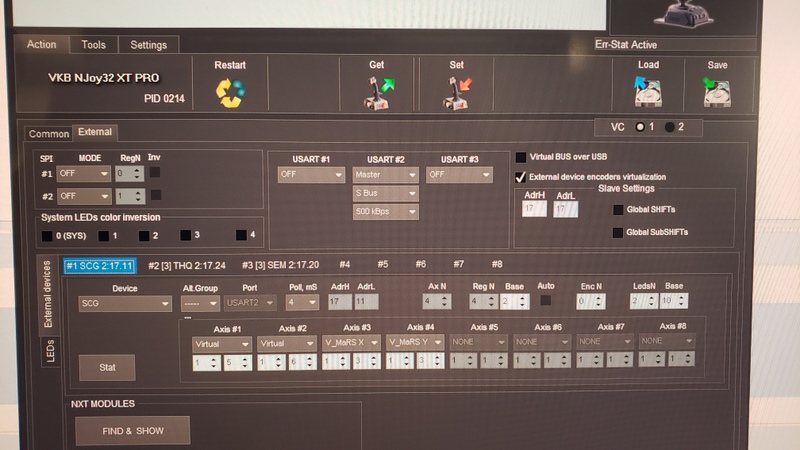800x450 pixels.
Task: Open the Settings tab
Action: tap(148, 45)
